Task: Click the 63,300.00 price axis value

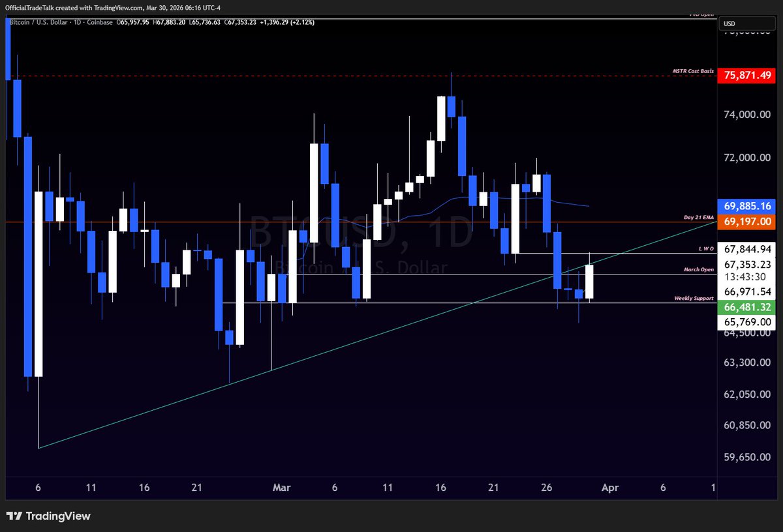Action: [x=748, y=362]
